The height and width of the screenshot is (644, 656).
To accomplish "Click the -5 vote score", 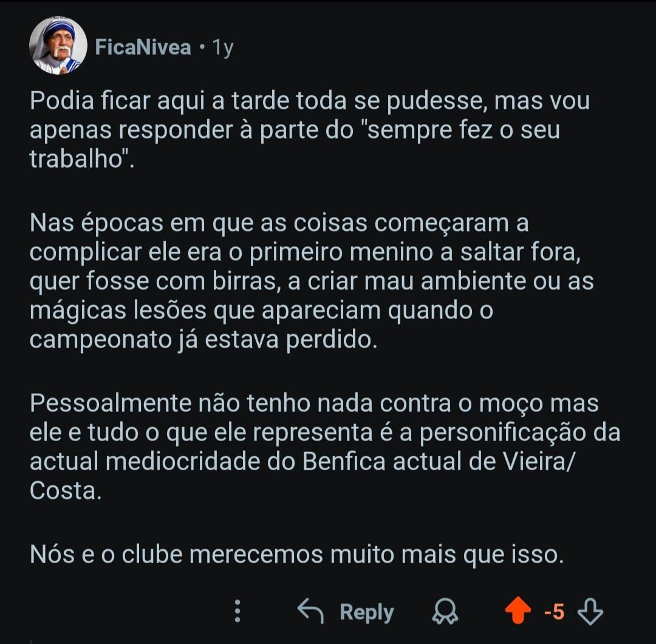I will coord(553,612).
